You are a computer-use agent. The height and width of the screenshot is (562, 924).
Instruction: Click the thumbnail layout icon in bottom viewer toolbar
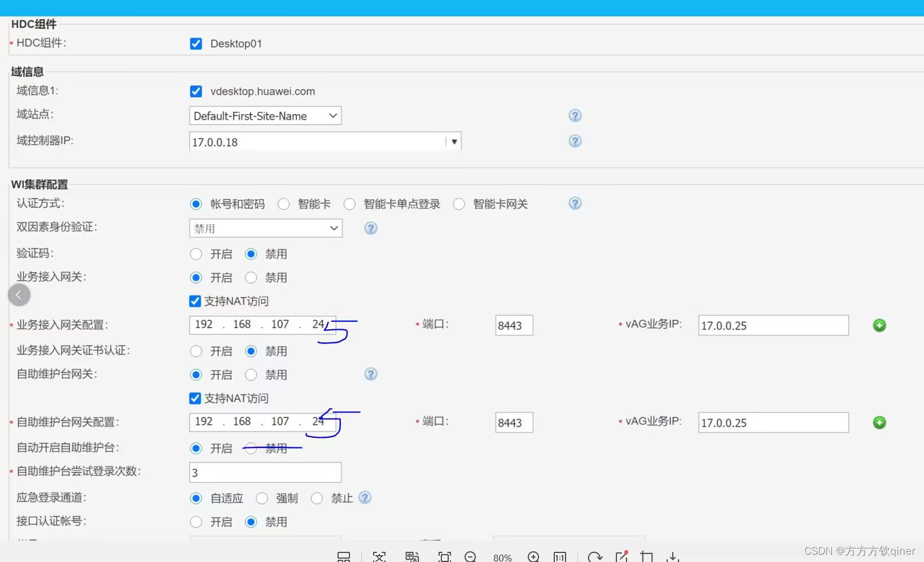coord(344,557)
